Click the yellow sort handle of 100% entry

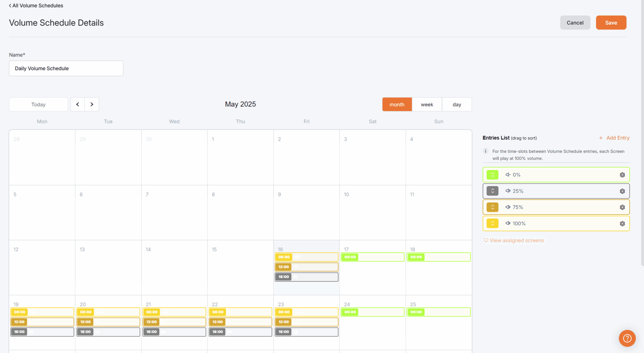[x=492, y=223]
